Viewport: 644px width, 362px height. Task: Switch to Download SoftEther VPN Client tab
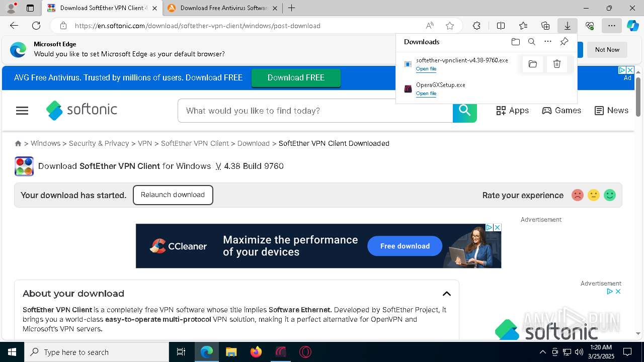click(103, 8)
